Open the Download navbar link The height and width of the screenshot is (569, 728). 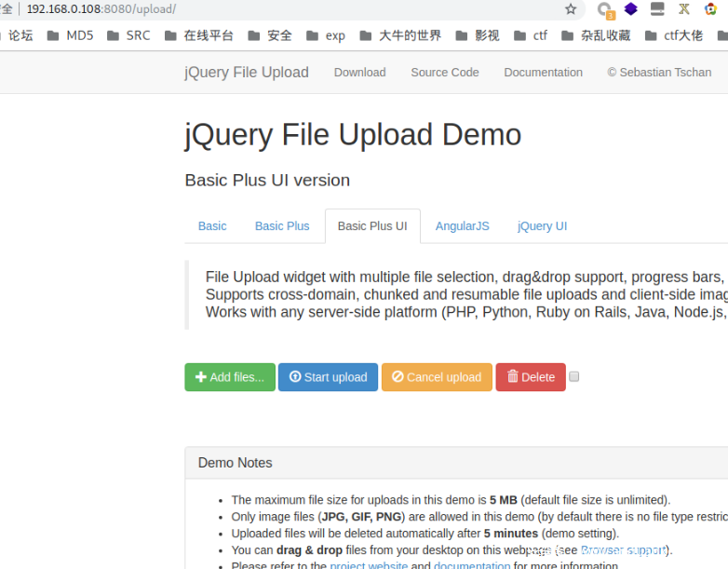tap(360, 73)
